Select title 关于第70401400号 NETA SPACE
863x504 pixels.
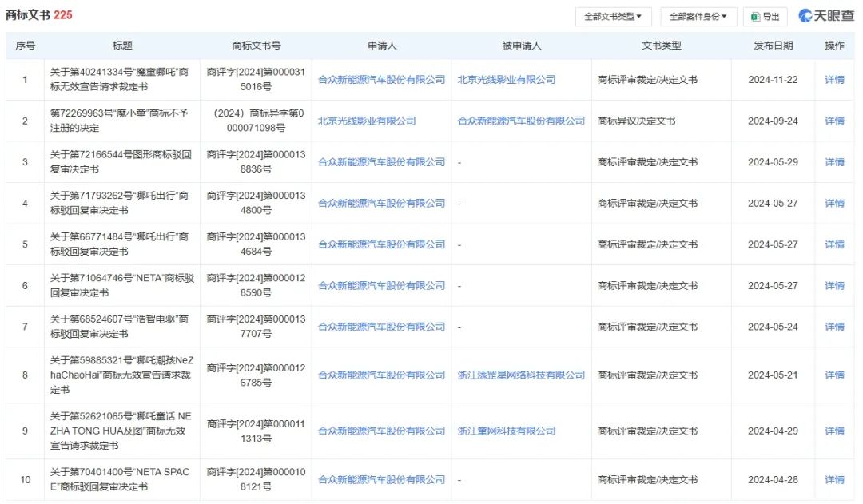pyautogui.click(x=119, y=480)
